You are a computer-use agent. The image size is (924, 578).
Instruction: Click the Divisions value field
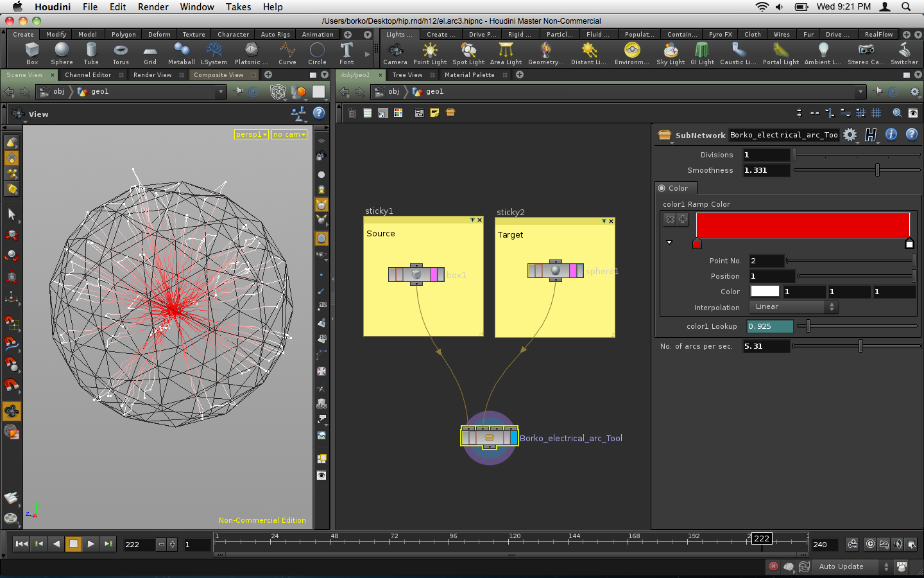coord(766,155)
